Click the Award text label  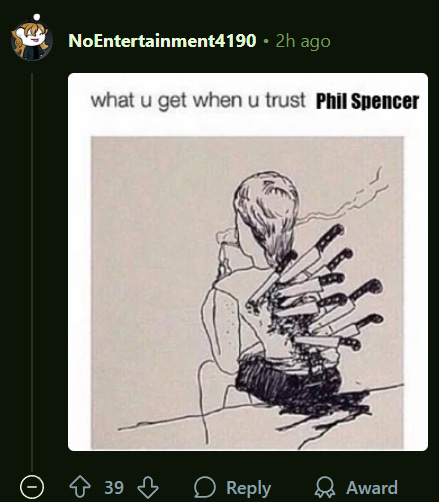coord(372,488)
